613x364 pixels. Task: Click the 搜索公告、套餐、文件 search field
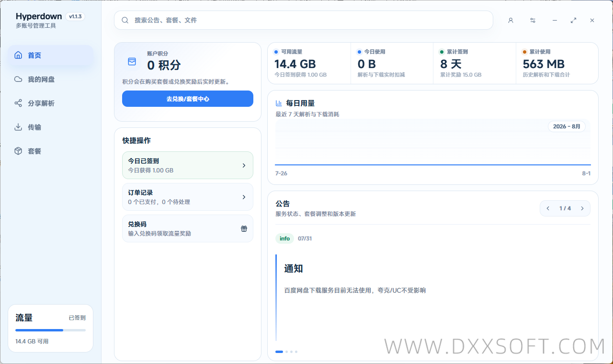click(304, 20)
